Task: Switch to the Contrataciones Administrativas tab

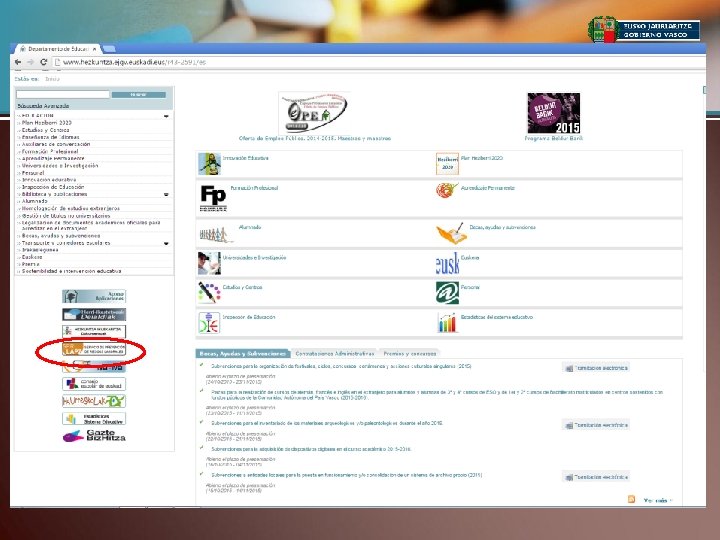Action: (335, 354)
